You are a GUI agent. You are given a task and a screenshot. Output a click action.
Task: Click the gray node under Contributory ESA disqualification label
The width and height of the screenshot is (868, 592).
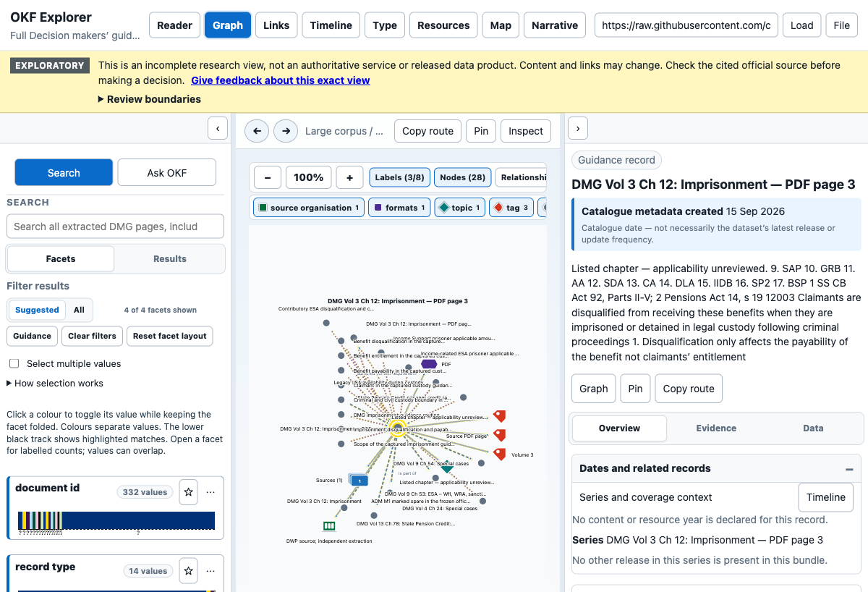pyautogui.click(x=326, y=323)
